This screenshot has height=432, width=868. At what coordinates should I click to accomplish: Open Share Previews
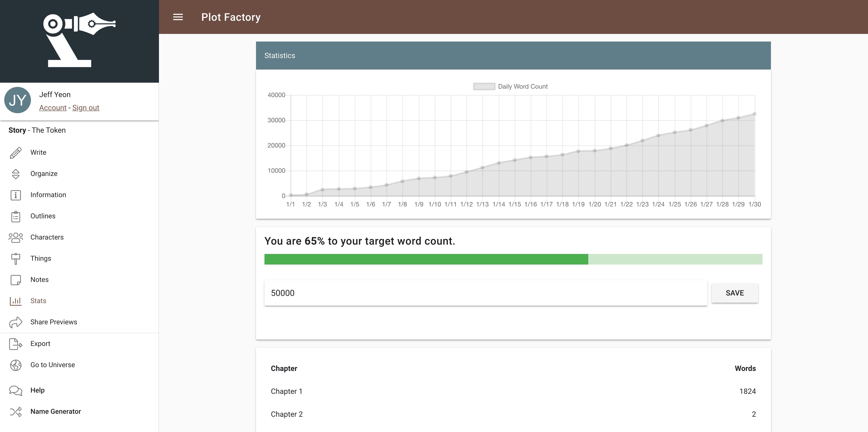(54, 322)
